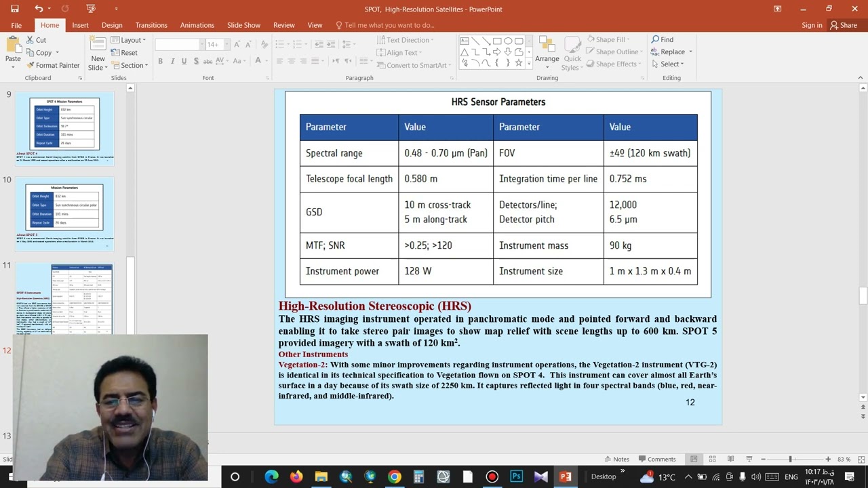Go to the Slide Show tab
The width and height of the screenshot is (868, 488).
(243, 25)
